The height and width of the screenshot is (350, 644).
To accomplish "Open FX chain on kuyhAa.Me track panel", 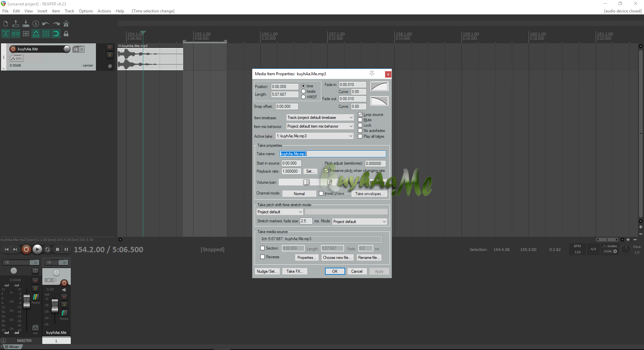I will pyautogui.click(x=76, y=49).
